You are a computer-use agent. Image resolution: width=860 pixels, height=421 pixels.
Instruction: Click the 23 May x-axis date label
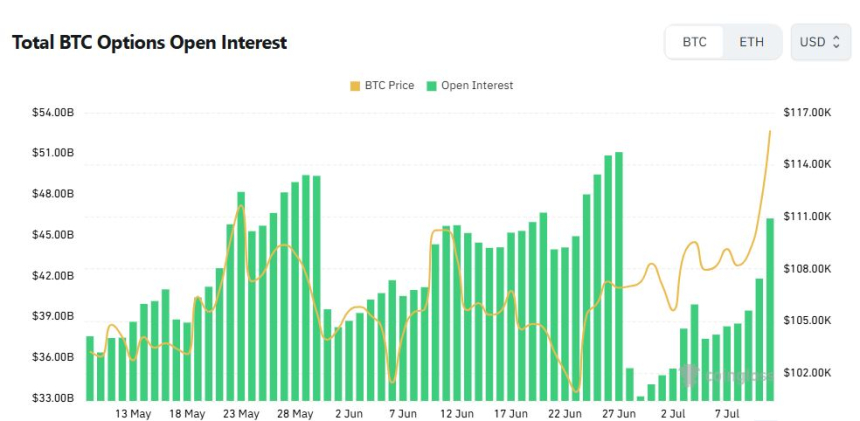coord(241,413)
